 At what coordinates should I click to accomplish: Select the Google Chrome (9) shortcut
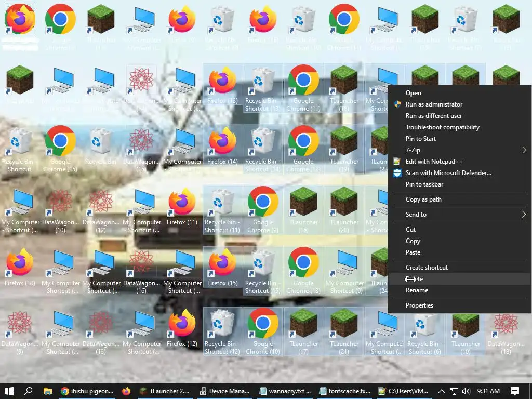pyautogui.click(x=263, y=209)
